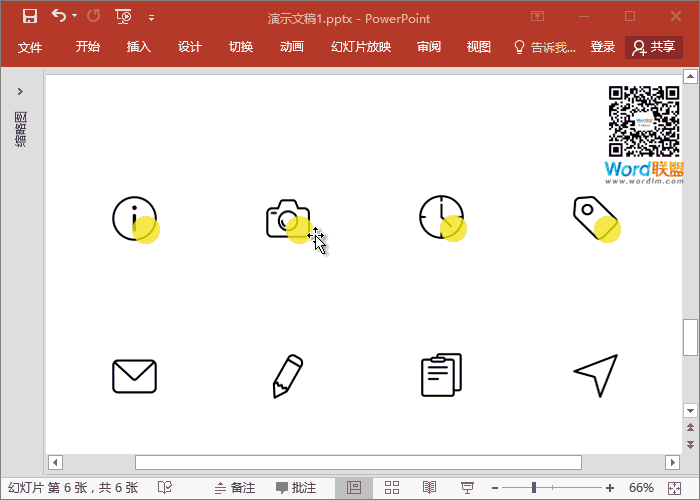
Task: Click the zoom slider handle
Action: coord(534,488)
